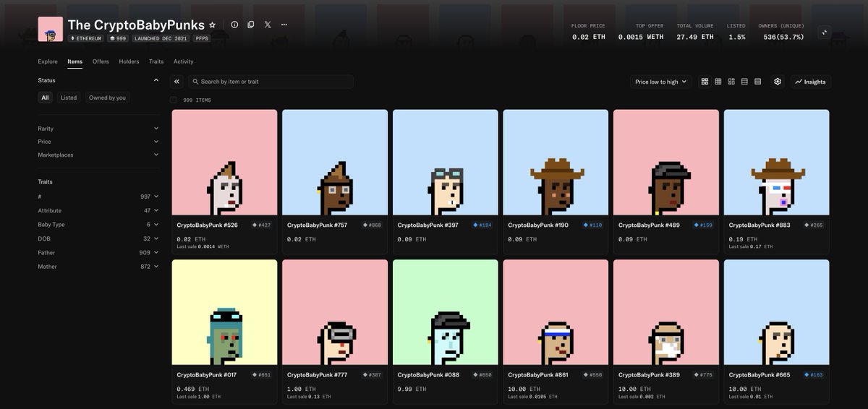Check the select-all 999 items checkbox

pos(173,100)
